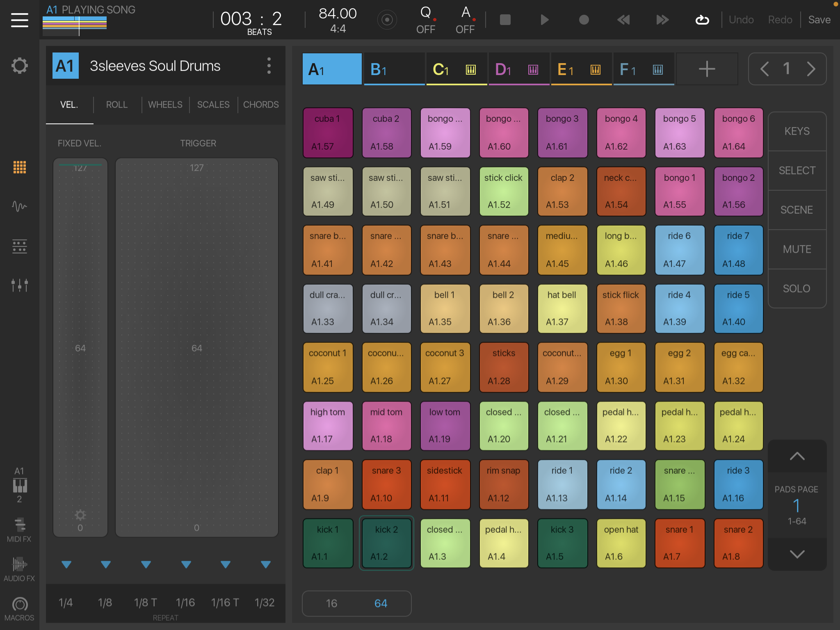Viewport: 840px width, 630px height.
Task: Switch pad layout to 64
Action: 381,603
